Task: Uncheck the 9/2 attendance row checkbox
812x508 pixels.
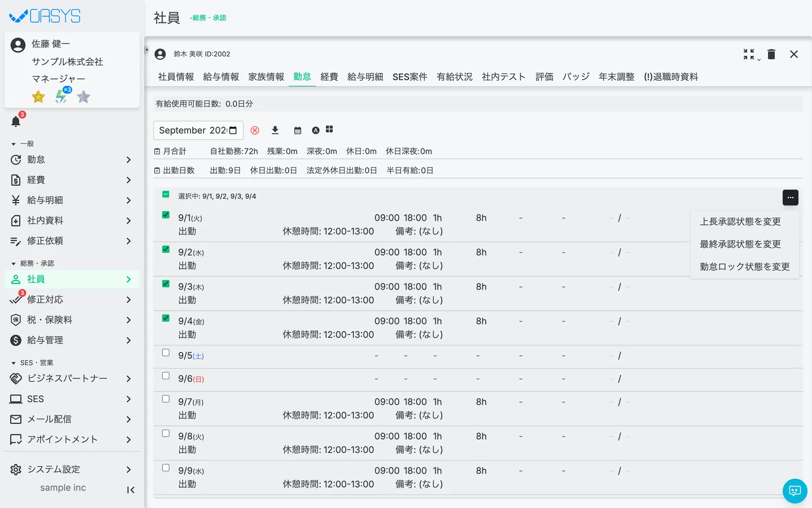Action: click(x=166, y=249)
